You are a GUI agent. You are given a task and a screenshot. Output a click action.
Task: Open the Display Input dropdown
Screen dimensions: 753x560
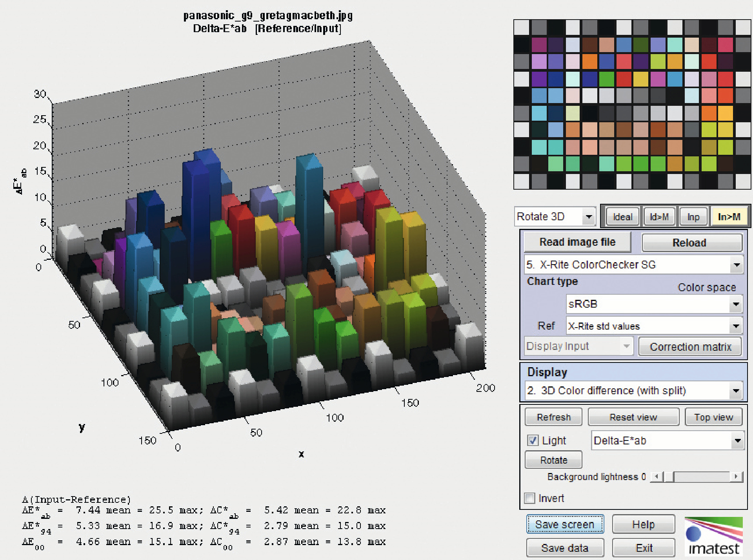[578, 346]
